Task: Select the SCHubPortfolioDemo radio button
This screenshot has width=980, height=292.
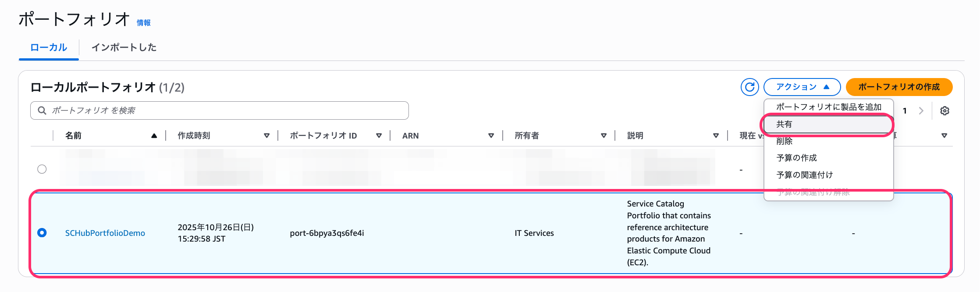Action: click(42, 233)
